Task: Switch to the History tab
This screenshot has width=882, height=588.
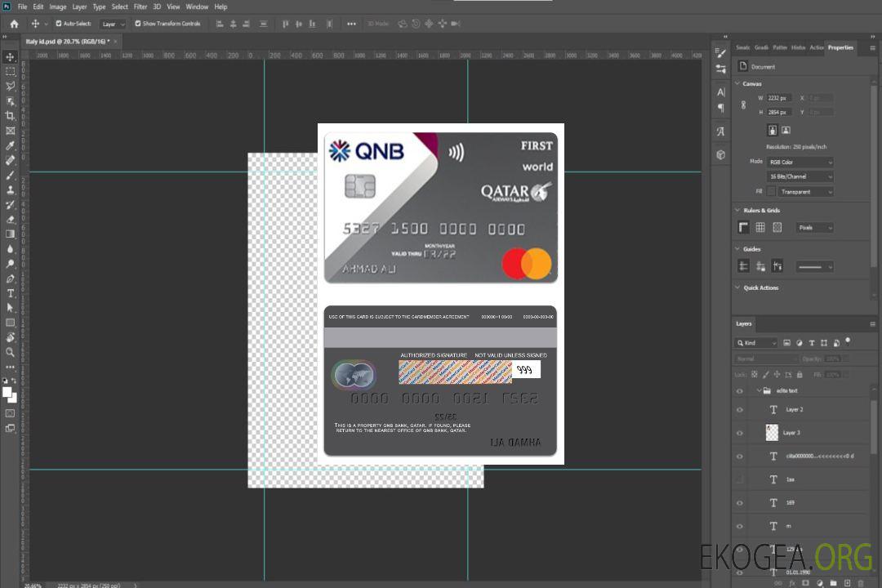Action: click(798, 48)
